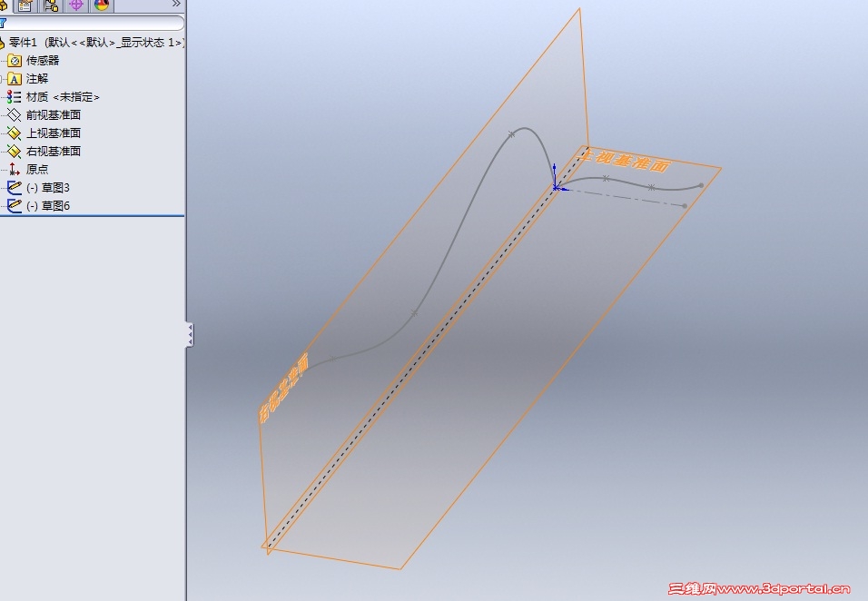Select the 草图6 sketch item

tap(39, 206)
